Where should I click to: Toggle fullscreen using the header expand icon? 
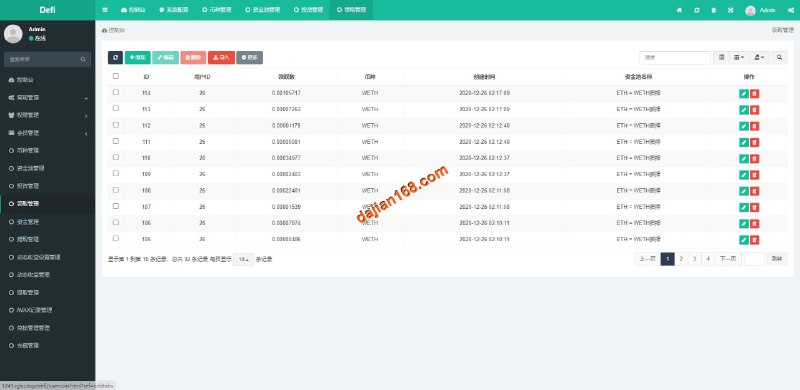tap(731, 10)
